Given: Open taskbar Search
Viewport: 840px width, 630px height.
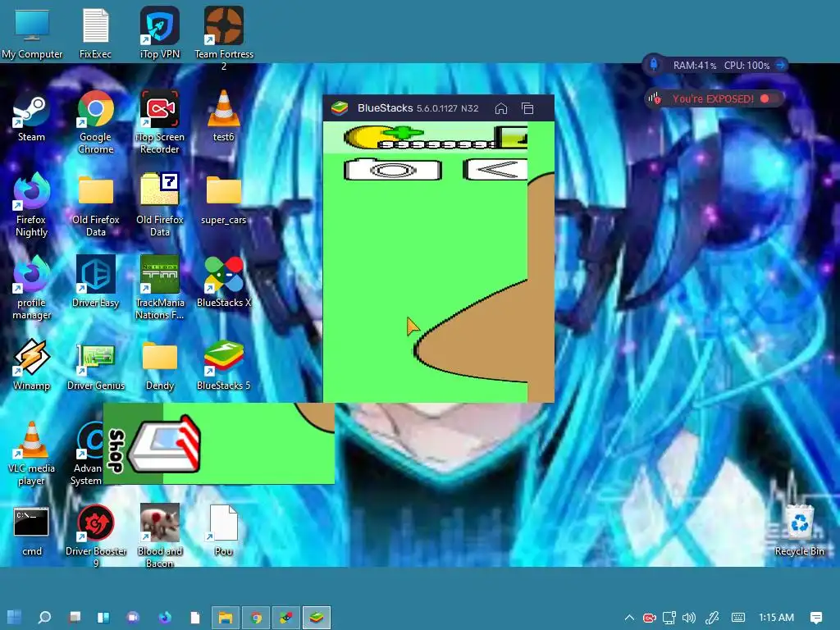Looking at the screenshot, I should [44, 617].
